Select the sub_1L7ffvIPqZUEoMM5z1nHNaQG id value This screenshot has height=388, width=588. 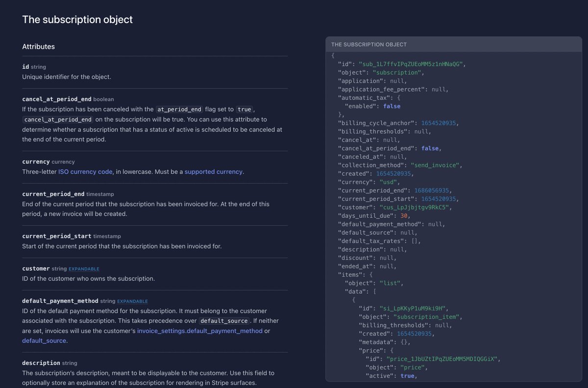tap(412, 64)
